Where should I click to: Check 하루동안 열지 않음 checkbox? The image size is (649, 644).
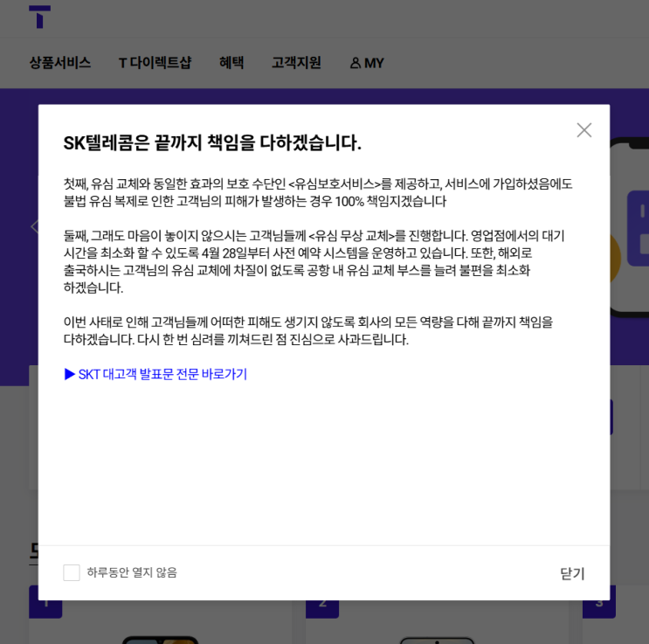[72, 572]
